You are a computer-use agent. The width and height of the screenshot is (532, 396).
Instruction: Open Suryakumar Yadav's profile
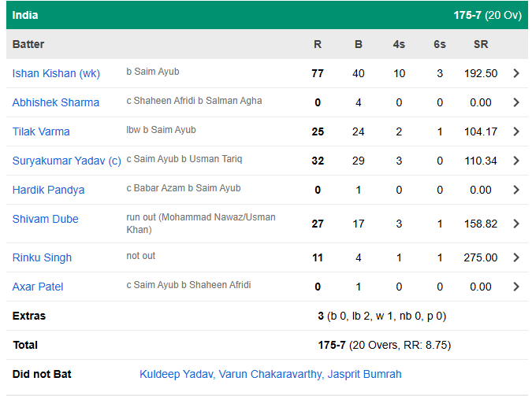click(67, 161)
